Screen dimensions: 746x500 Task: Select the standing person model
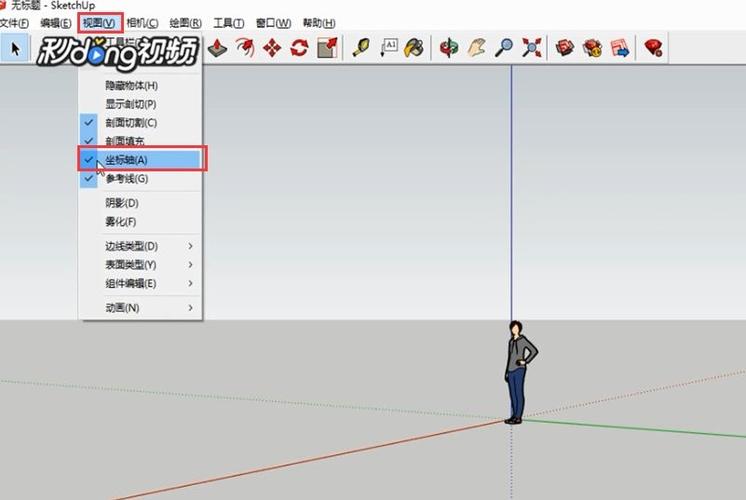coord(519,373)
